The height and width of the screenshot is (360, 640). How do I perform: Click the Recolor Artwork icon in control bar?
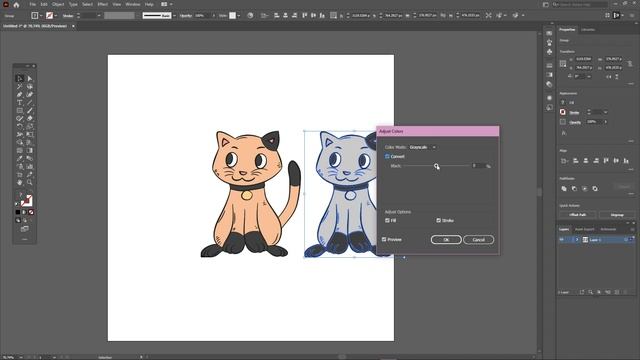click(250, 16)
